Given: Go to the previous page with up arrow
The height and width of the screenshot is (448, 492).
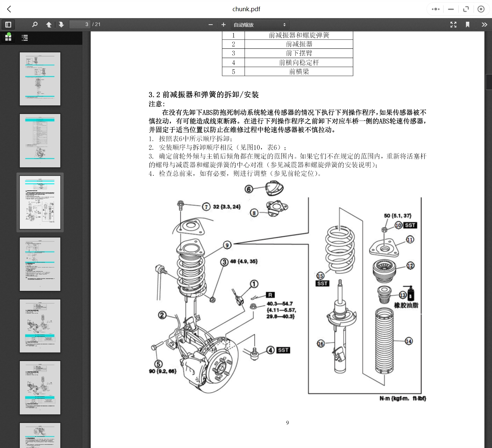Looking at the screenshot, I should pos(48,24).
